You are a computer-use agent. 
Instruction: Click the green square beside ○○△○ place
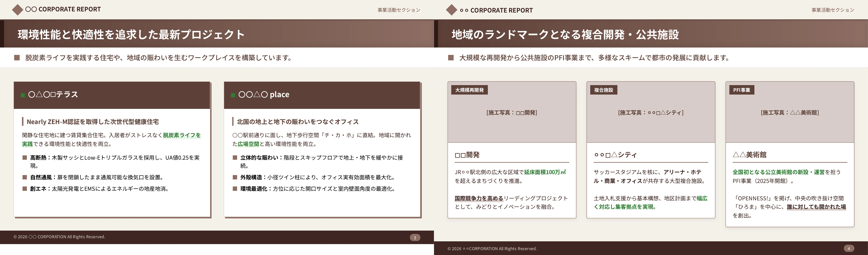point(233,95)
